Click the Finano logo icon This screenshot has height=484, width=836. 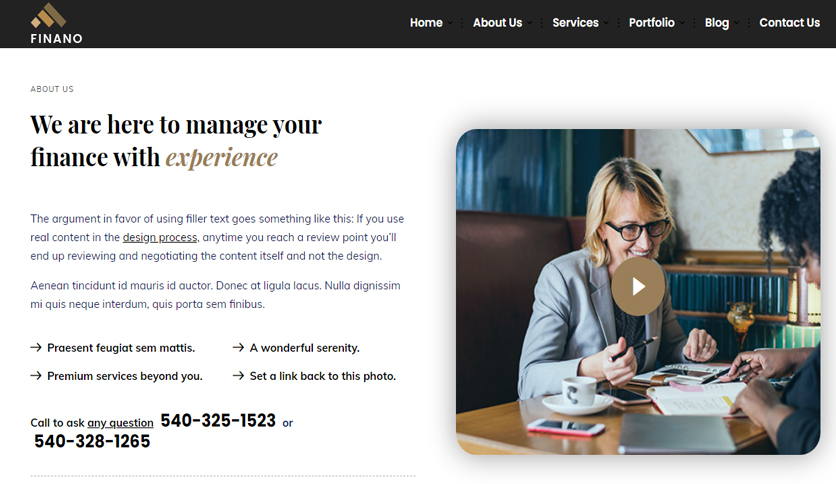(x=49, y=15)
